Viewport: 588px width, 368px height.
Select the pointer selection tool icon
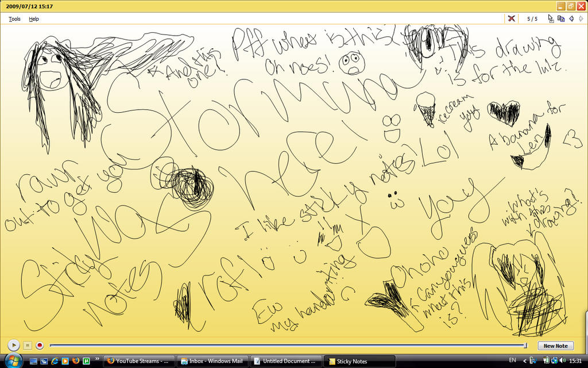tap(551, 18)
